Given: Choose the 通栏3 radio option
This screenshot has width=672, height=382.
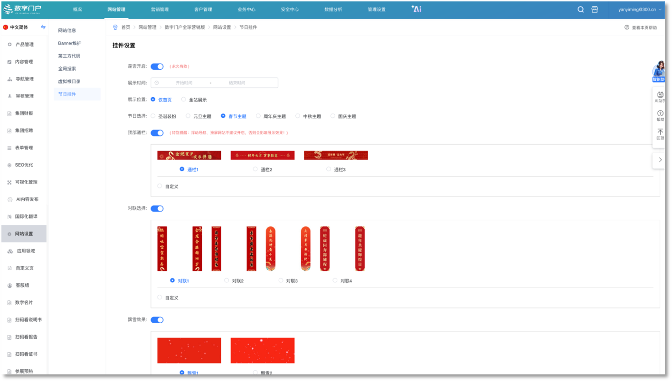Looking at the screenshot, I should pyautogui.click(x=329, y=169).
